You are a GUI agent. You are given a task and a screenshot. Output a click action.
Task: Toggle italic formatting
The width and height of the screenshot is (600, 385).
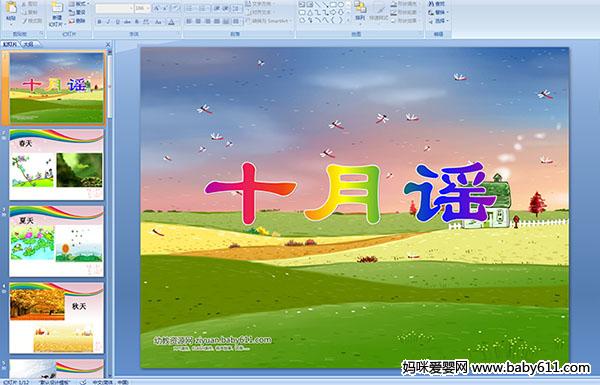coord(108,22)
